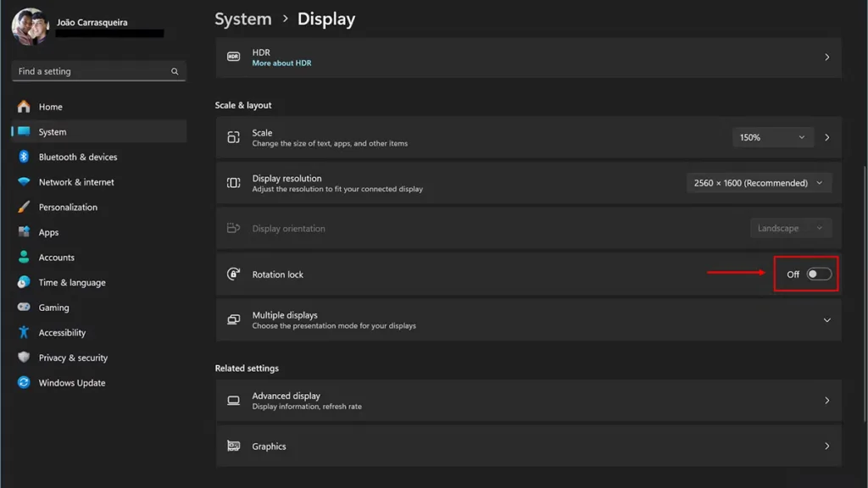Navigate to Windows Update
Image resolution: width=868 pixels, height=488 pixels.
(99, 382)
